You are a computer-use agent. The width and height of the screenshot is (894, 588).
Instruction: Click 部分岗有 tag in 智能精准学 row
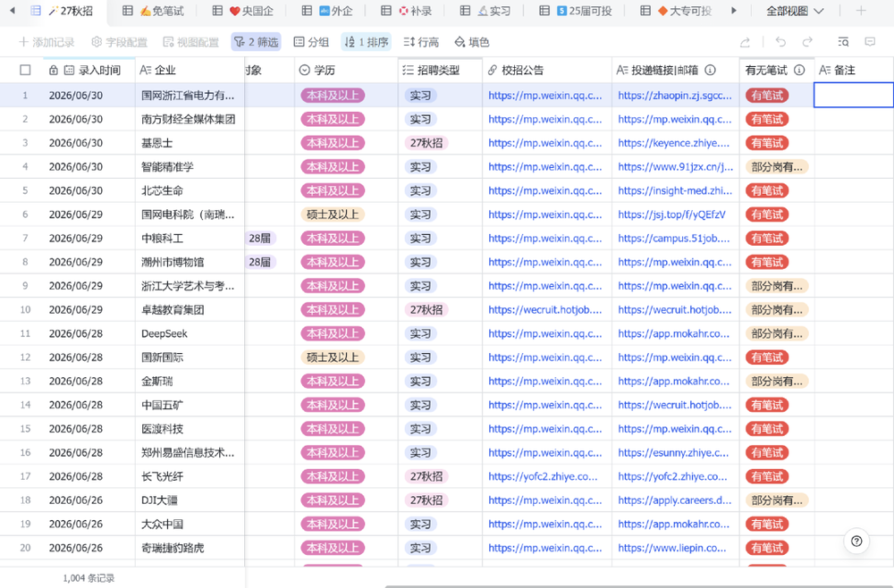coord(777,167)
